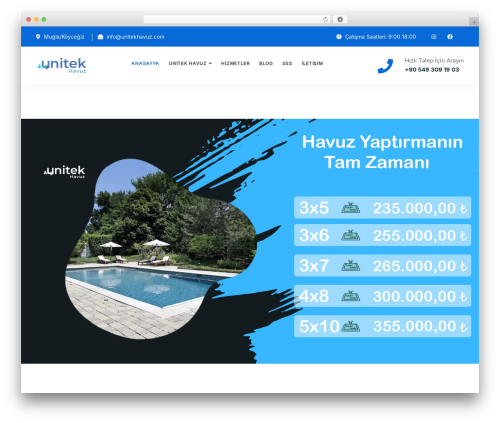Click the blue phone handset icon
Image resolution: width=500 pixels, height=423 pixels.
click(x=385, y=66)
